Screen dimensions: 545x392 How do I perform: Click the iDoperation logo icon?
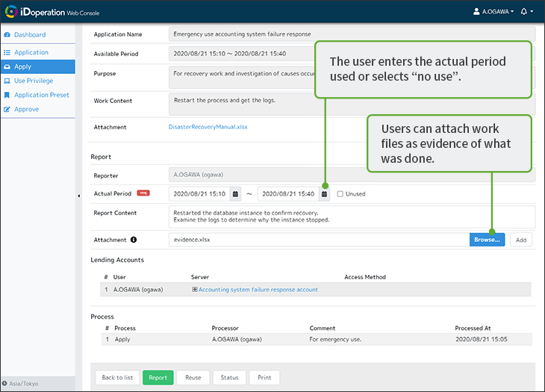pos(11,11)
